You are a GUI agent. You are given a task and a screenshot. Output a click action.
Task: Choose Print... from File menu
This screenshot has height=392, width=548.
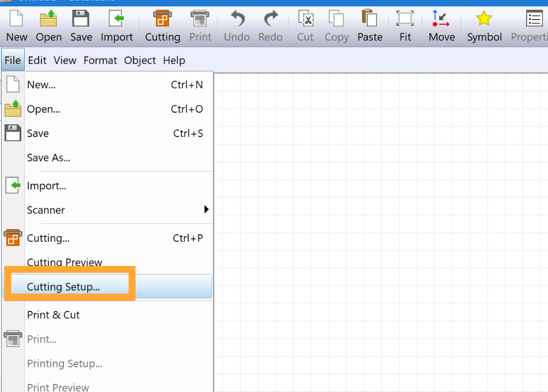(x=107, y=339)
